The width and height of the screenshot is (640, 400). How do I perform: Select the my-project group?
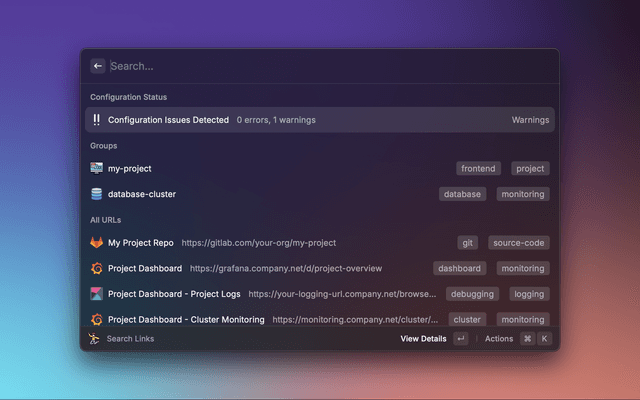pyautogui.click(x=130, y=169)
